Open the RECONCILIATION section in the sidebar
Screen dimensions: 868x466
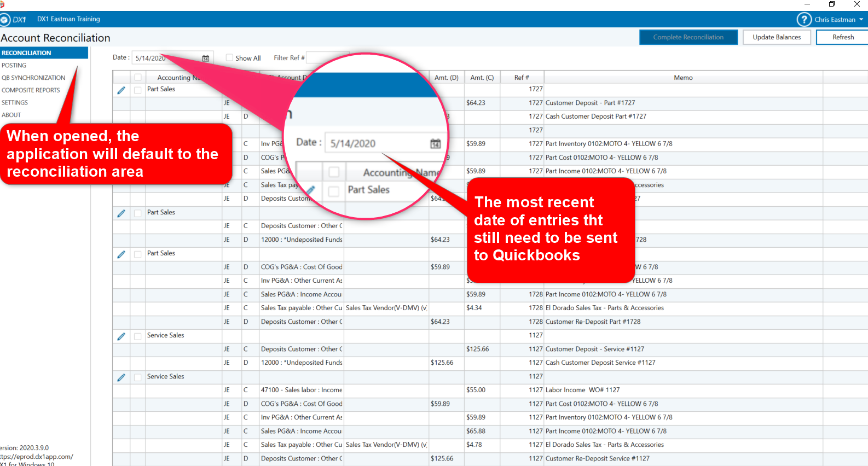pos(44,53)
